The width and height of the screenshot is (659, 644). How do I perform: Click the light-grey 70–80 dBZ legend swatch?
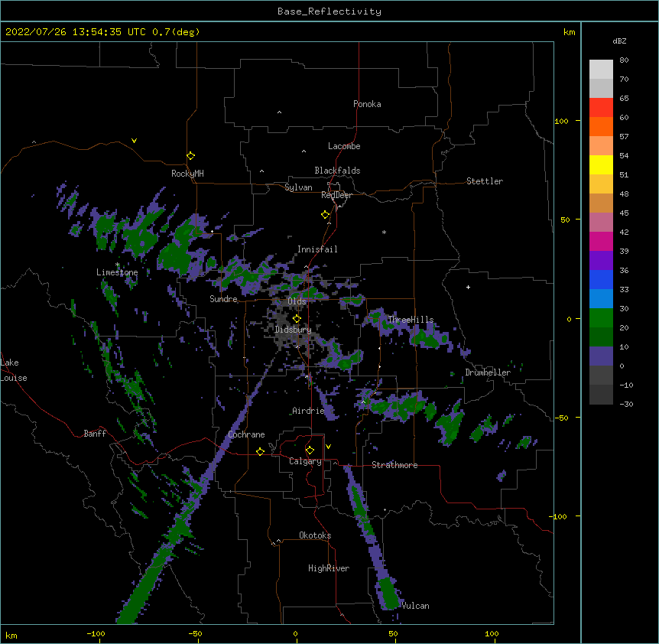pos(601,70)
